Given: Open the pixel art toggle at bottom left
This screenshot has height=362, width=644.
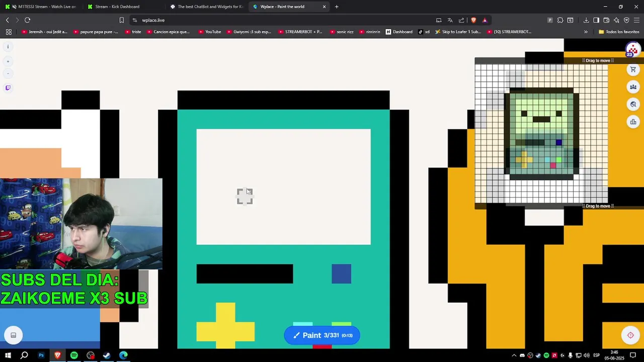Looking at the screenshot, I should (x=13, y=335).
